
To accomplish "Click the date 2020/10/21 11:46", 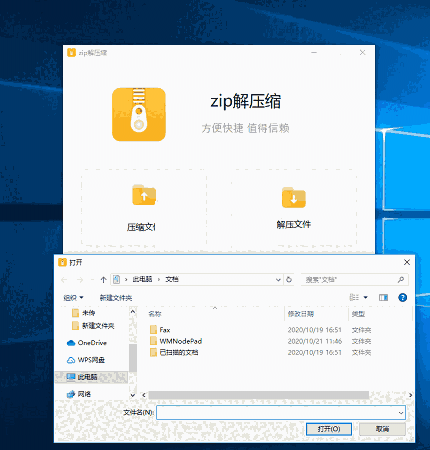I will click(x=315, y=341).
